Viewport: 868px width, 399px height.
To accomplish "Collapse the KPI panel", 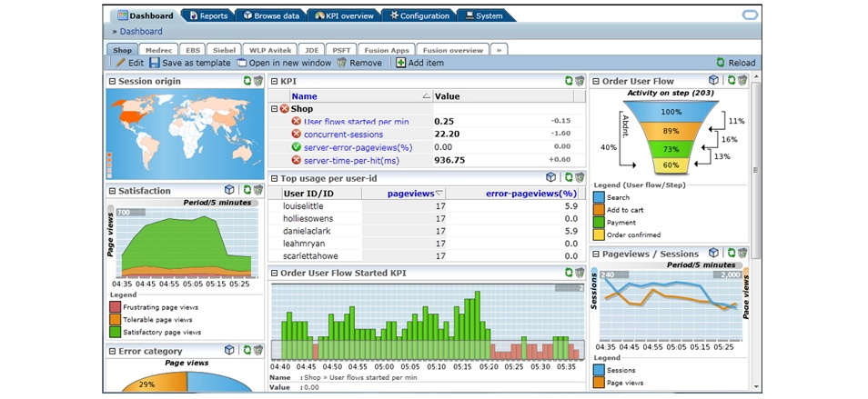I will (275, 81).
